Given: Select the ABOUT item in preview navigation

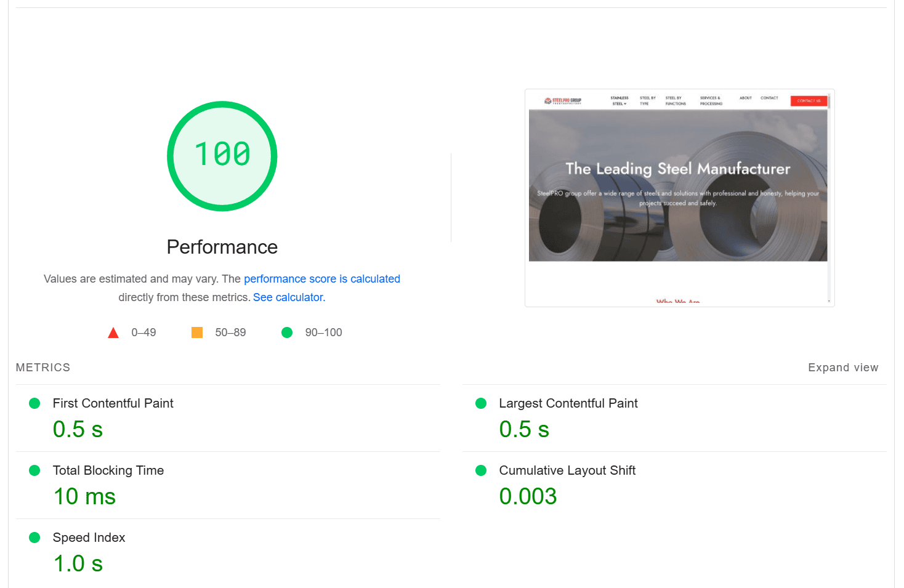Looking at the screenshot, I should [745, 98].
